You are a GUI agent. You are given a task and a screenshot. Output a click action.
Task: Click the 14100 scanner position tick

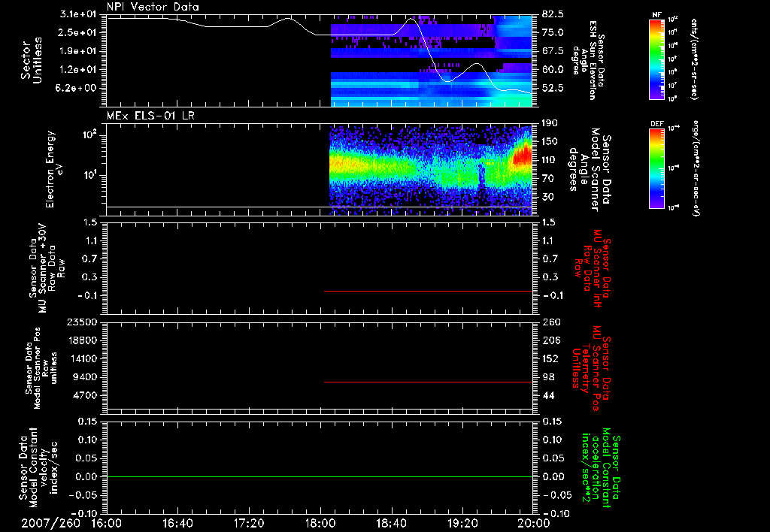[x=81, y=358]
